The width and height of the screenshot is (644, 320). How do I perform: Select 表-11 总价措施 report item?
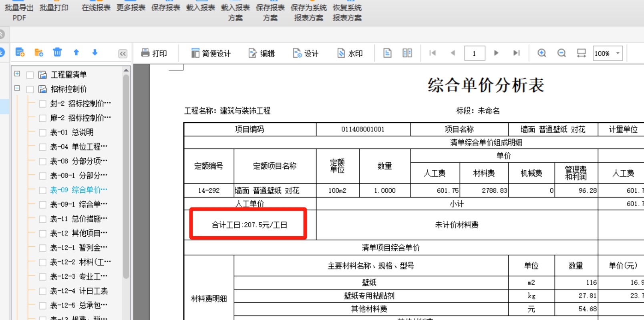(78, 219)
